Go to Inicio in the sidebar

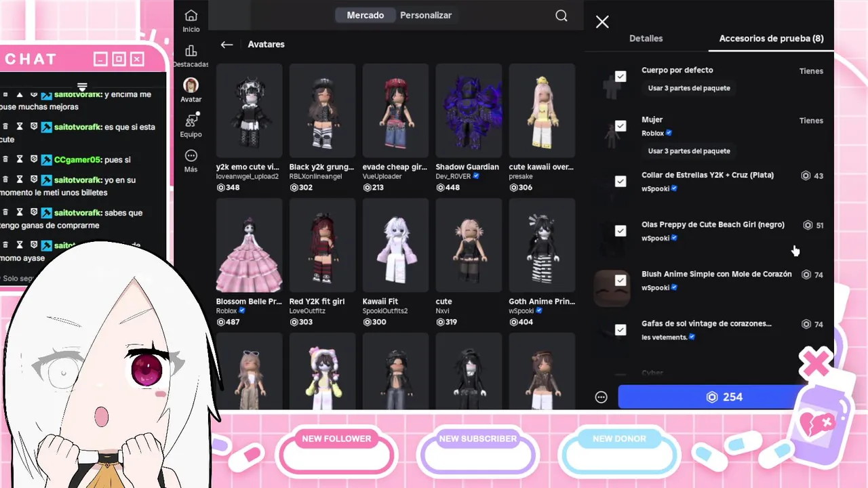click(x=191, y=21)
